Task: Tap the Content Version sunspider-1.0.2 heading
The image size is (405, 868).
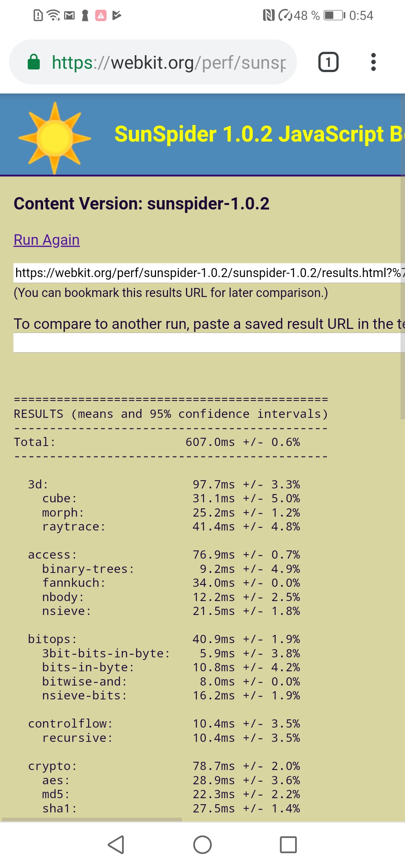Action: pyautogui.click(x=141, y=204)
